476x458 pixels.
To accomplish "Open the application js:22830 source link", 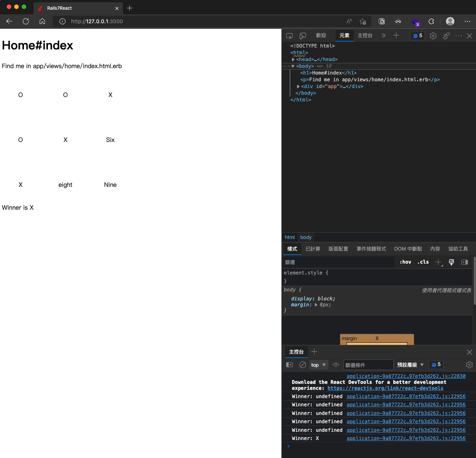I will click(x=406, y=376).
